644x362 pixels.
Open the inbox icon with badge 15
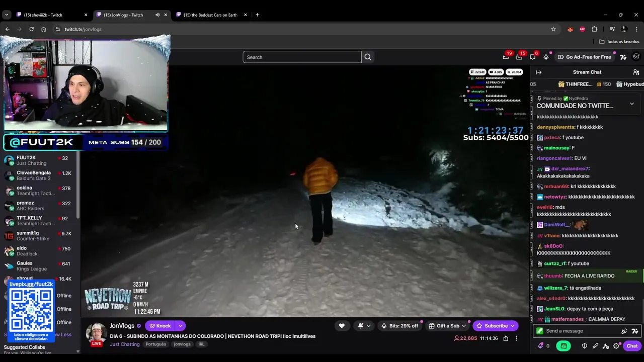point(520,57)
